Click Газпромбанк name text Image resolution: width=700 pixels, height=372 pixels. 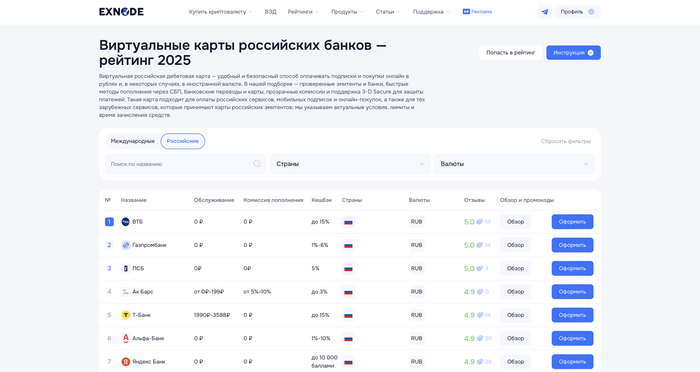[149, 245]
